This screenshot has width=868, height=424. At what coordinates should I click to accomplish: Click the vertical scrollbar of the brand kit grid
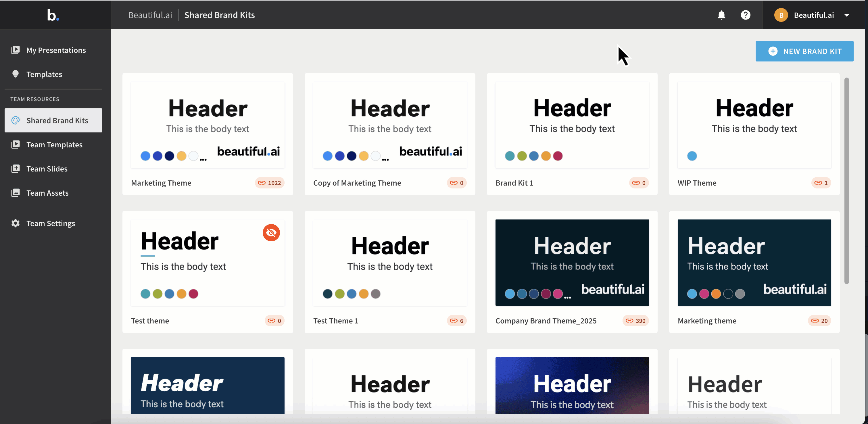[x=846, y=181]
